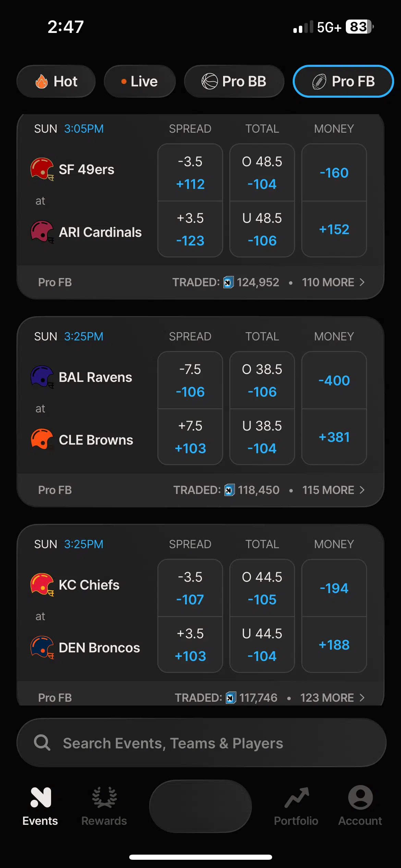Image resolution: width=401 pixels, height=868 pixels.
Task: Select the 49ers -3.5 spread option
Action: pos(190,172)
